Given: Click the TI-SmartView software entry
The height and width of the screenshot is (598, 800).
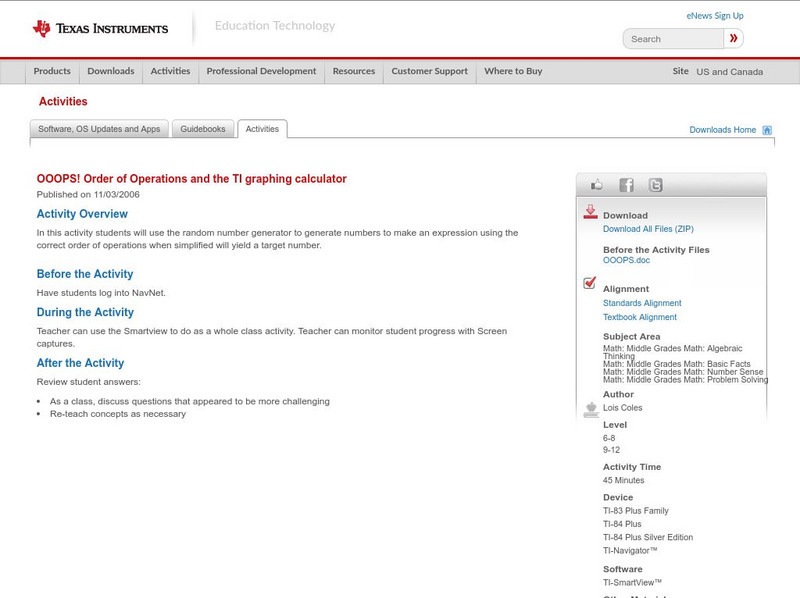Looking at the screenshot, I should [632, 583].
